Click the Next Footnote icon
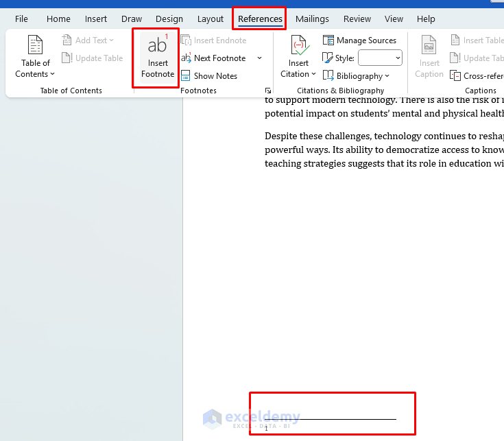The image size is (504, 441). [186, 58]
